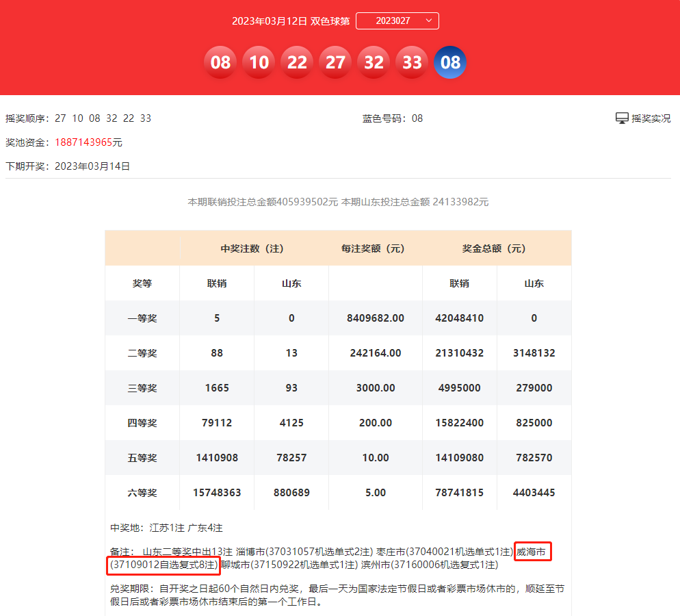Open the 2023027 issue number dropdown
The width and height of the screenshot is (680, 616).
click(x=397, y=21)
